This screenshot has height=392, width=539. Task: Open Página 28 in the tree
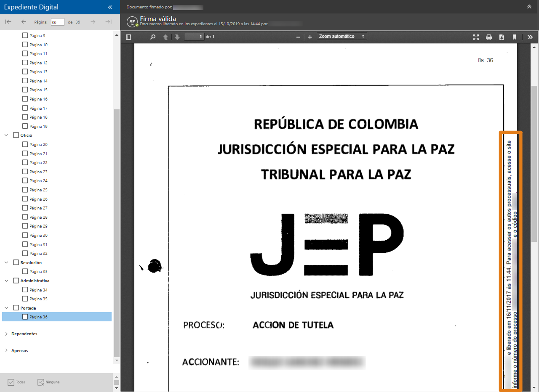click(x=38, y=217)
